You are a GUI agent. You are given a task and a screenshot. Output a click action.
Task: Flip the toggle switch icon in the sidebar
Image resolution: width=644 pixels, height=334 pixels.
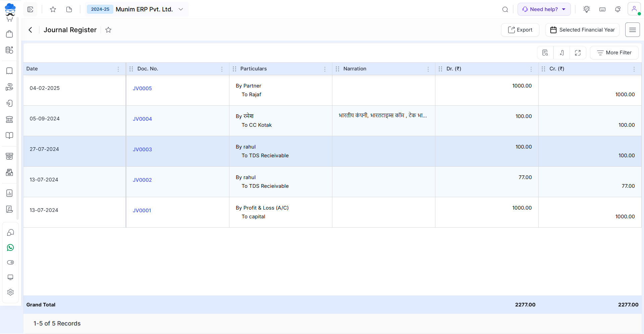coord(10,262)
